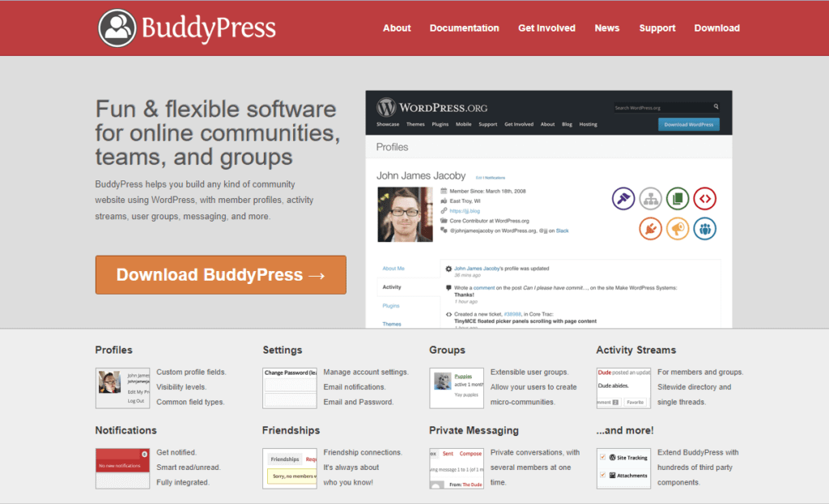Click the gray sitemap badge icon
The height and width of the screenshot is (504, 829).
coord(650,199)
